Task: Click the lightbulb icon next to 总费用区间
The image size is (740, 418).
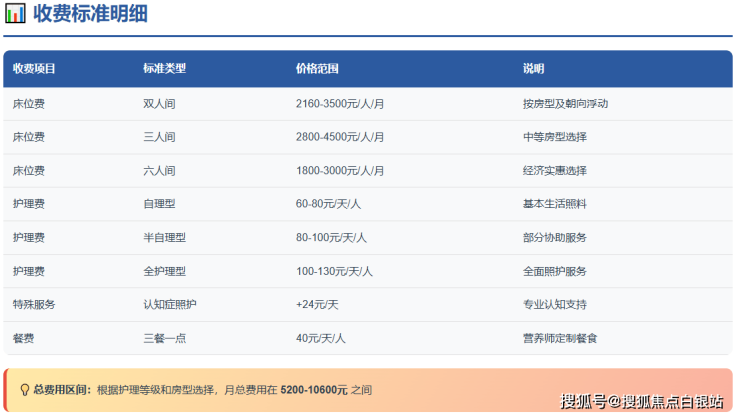Action: [x=24, y=390]
